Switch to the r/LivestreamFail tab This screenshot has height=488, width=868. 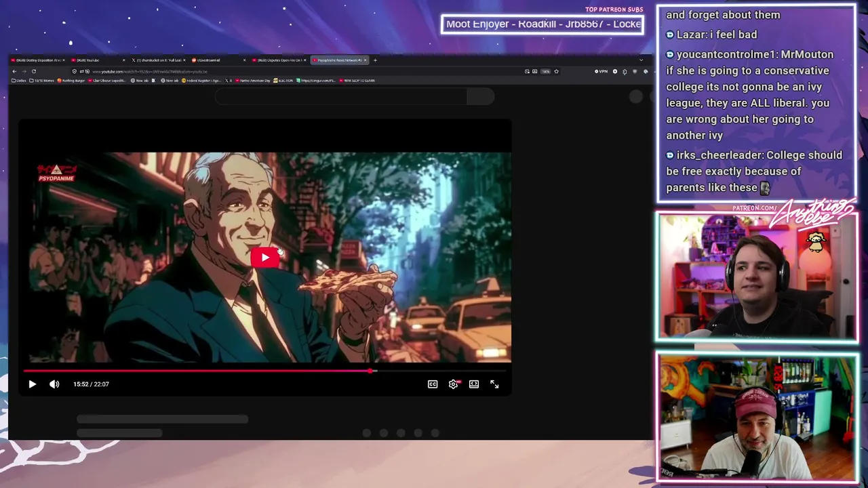[219, 60]
